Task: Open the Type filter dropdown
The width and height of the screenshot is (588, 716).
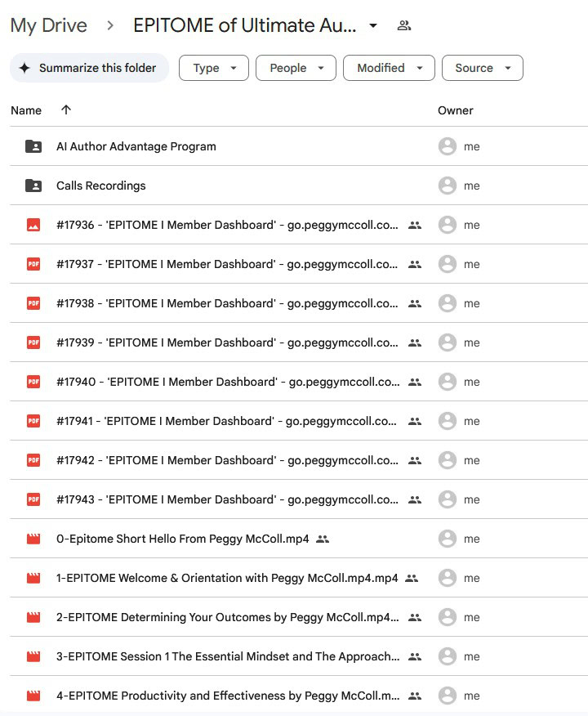Action: [x=213, y=68]
